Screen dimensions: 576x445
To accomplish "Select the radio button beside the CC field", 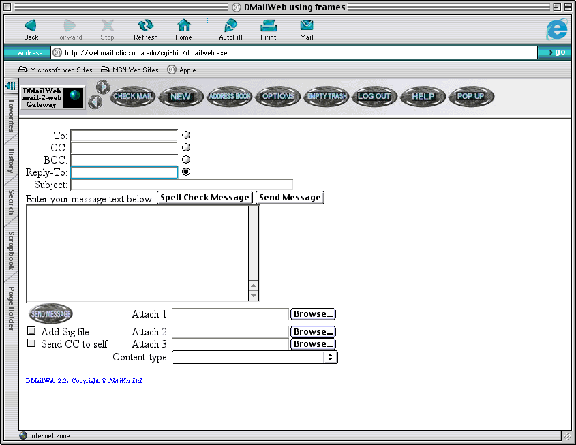I will click(x=186, y=147).
